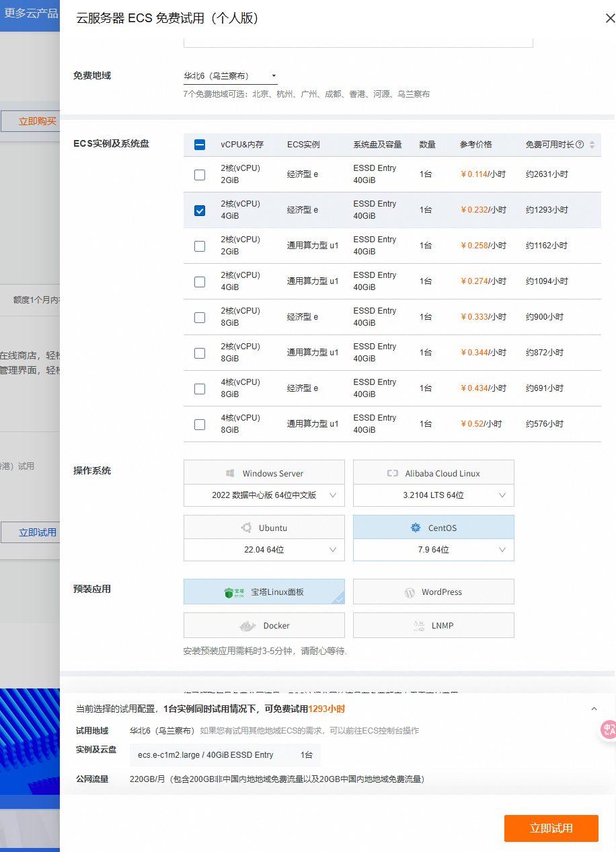Check the 2核 8GiB 通用算力型 u1 row
616x852 pixels.
point(200,353)
